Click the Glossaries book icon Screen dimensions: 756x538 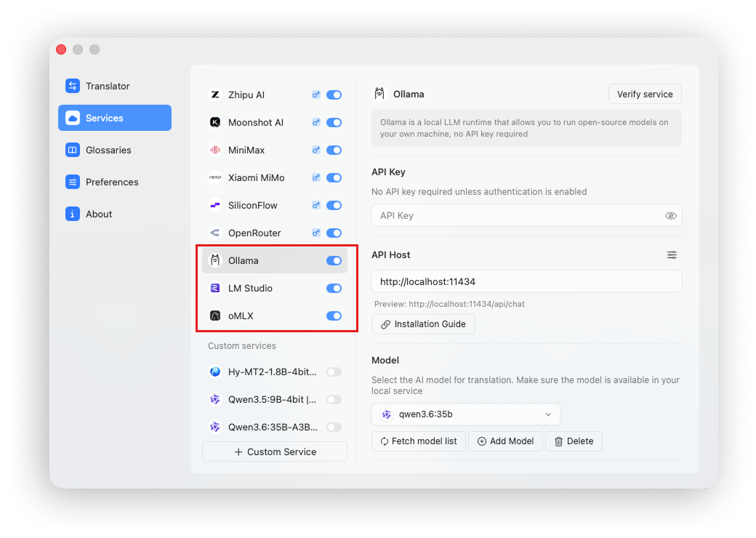pos(72,150)
